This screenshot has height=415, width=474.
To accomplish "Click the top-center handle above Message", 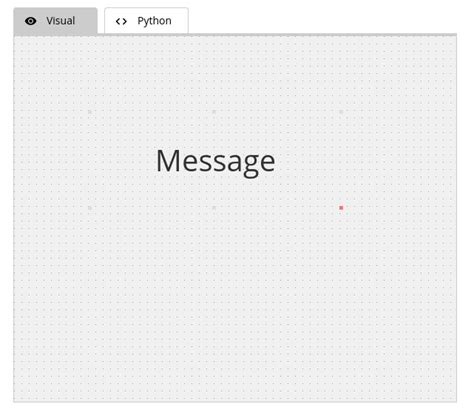I will [214, 112].
